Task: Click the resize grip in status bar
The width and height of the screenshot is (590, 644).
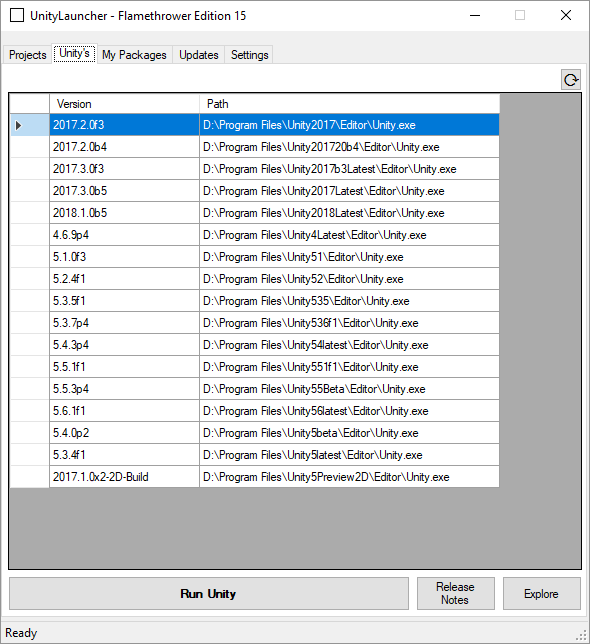Action: [581, 635]
